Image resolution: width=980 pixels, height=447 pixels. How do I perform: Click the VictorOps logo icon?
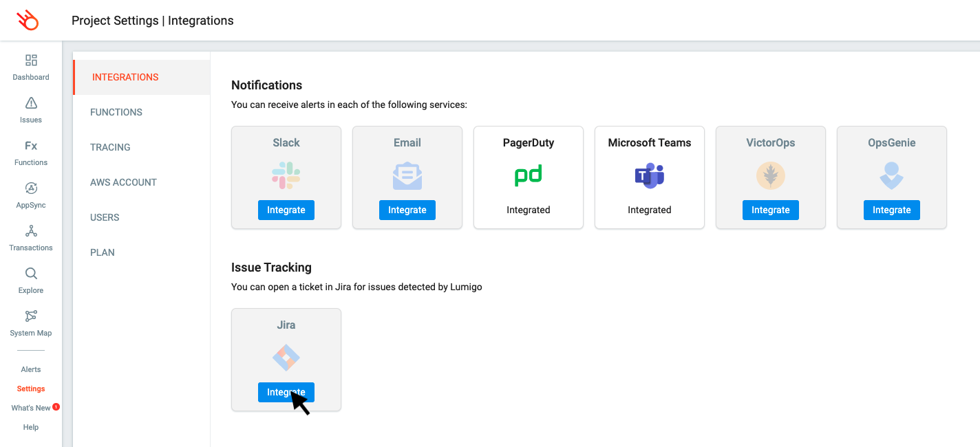[771, 175]
